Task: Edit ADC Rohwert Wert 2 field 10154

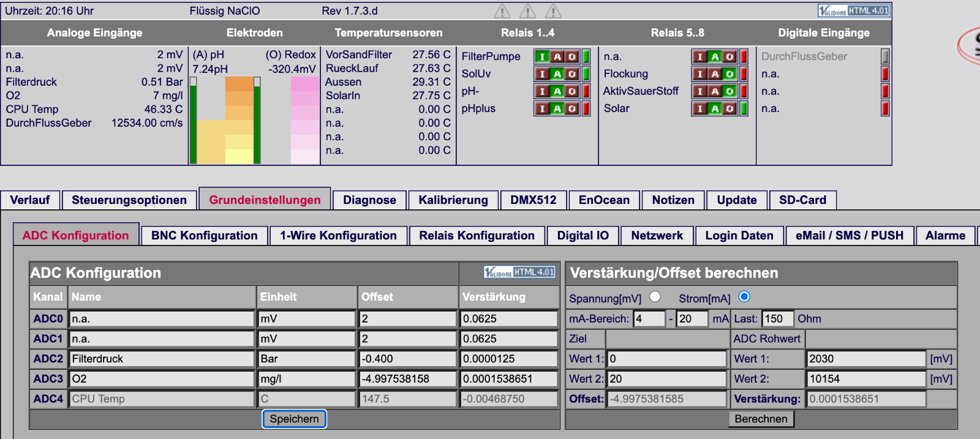Action: pyautogui.click(x=866, y=379)
